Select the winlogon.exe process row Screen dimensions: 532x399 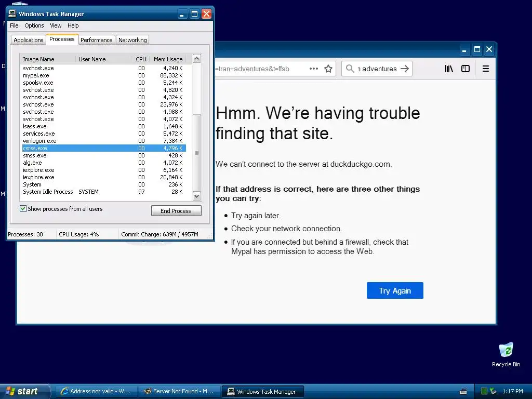pyautogui.click(x=103, y=141)
